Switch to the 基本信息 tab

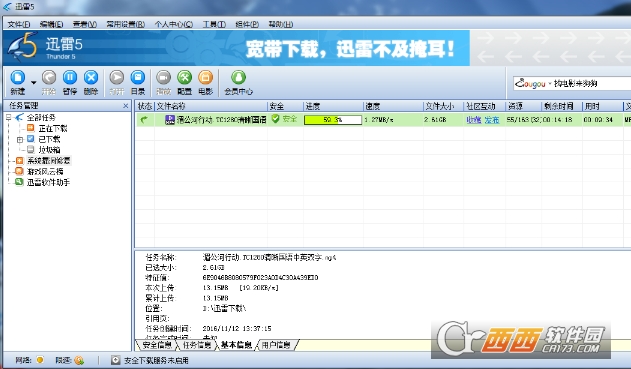tap(236, 345)
